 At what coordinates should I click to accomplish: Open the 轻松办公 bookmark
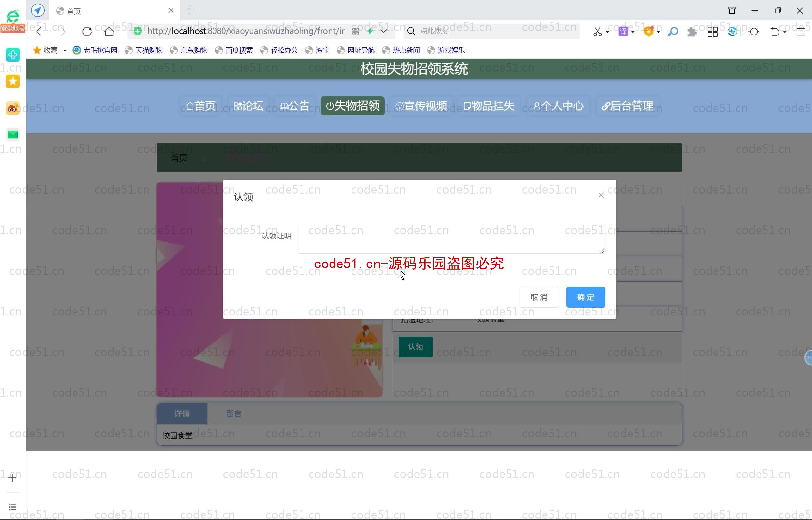(x=279, y=50)
